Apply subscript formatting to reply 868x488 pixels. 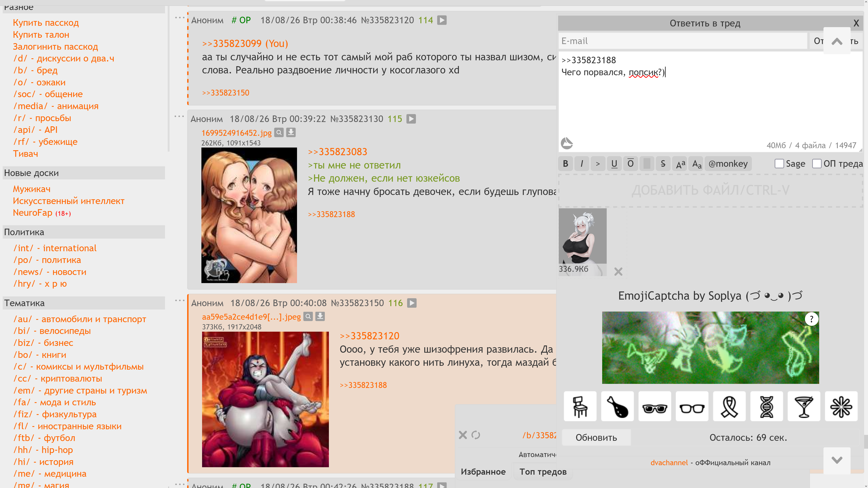696,164
